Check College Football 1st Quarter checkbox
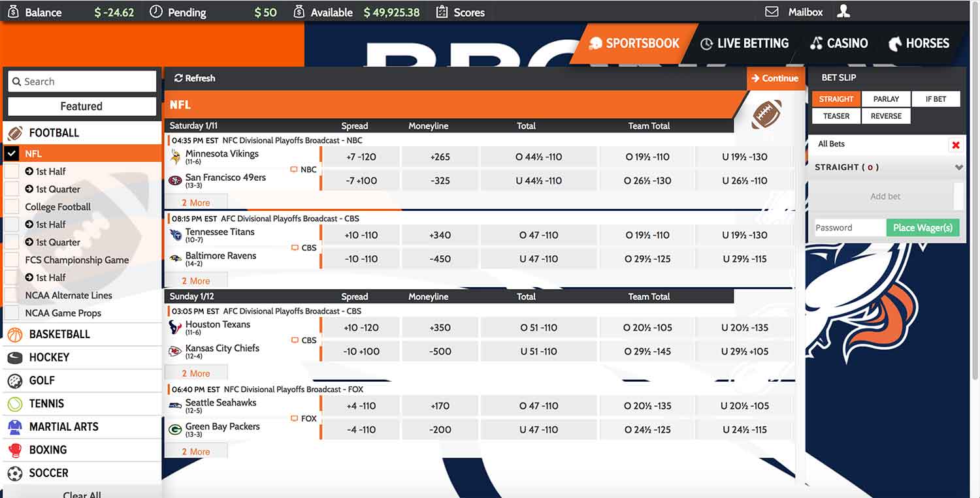980x498 pixels. coord(12,241)
